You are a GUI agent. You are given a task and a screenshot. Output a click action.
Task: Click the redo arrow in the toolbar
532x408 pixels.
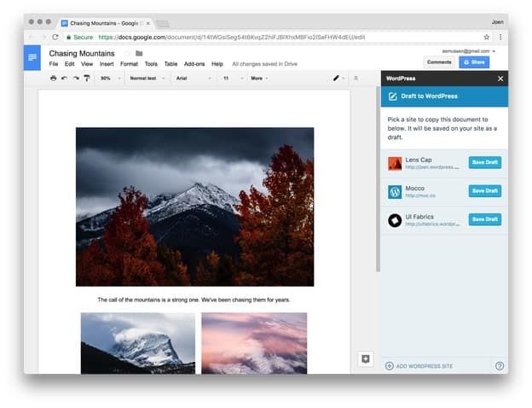tap(75, 79)
